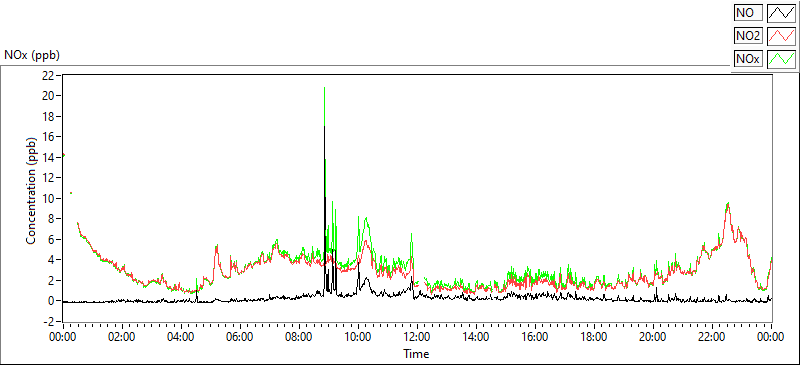Select the NO2 legend label

point(748,36)
